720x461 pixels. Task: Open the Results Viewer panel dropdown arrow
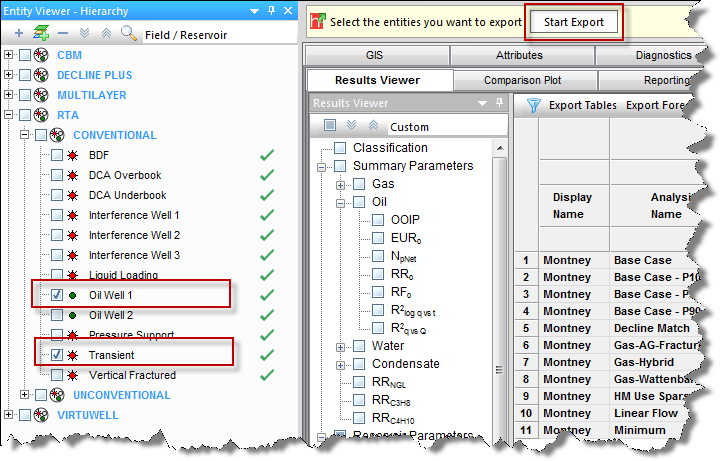(481, 103)
